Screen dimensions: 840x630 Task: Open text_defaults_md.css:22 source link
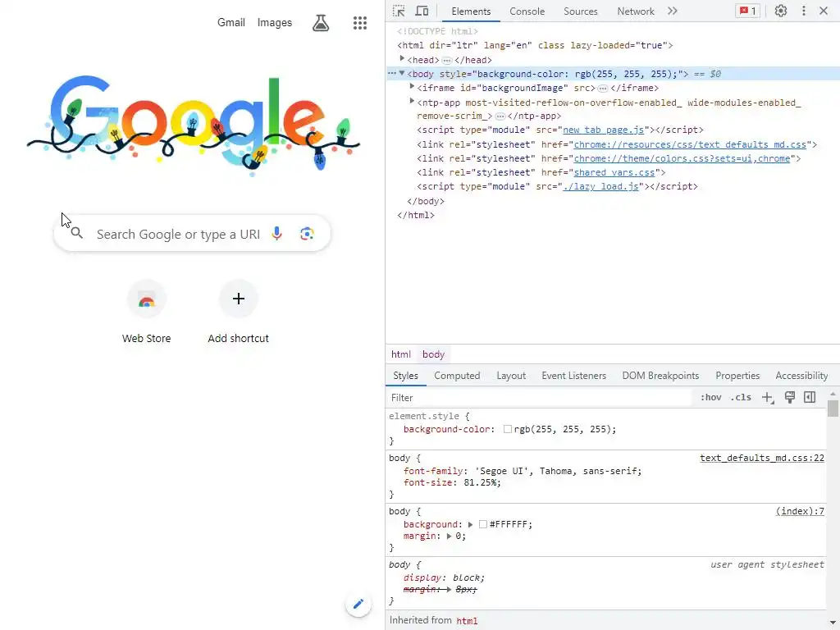[x=762, y=458]
